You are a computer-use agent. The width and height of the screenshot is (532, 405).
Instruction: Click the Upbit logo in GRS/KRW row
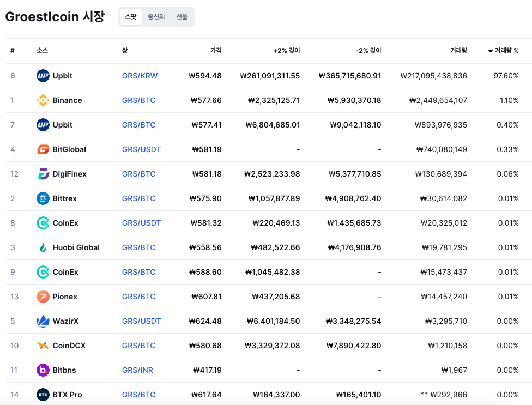click(43, 76)
